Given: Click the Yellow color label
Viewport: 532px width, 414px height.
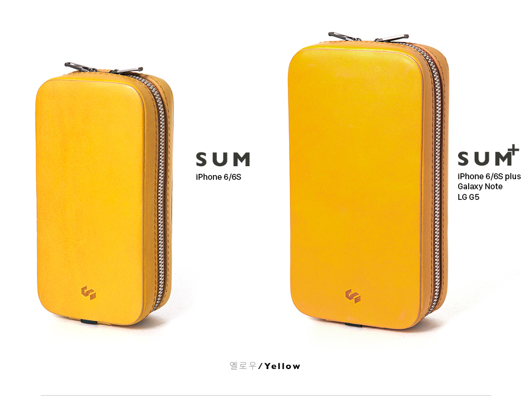Looking at the screenshot, I should pyautogui.click(x=283, y=366).
